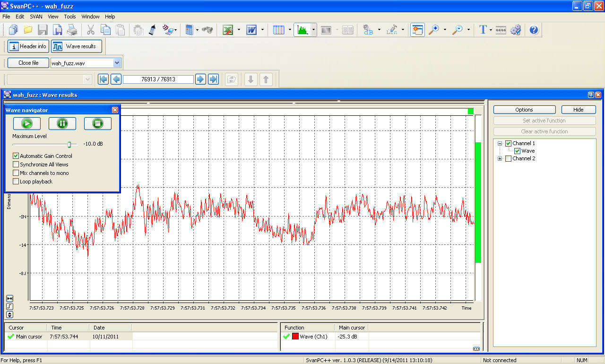
Task: Click the printer icon in toolbar
Action: point(72,30)
